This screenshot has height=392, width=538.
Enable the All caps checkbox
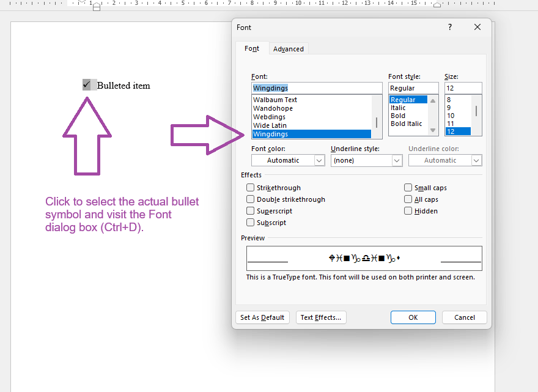pyautogui.click(x=408, y=199)
